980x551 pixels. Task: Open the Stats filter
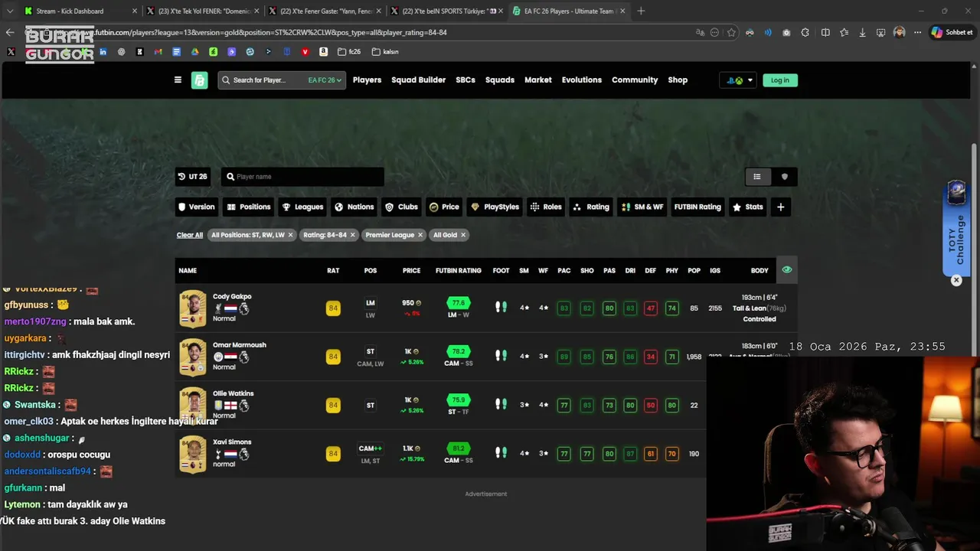tap(748, 207)
